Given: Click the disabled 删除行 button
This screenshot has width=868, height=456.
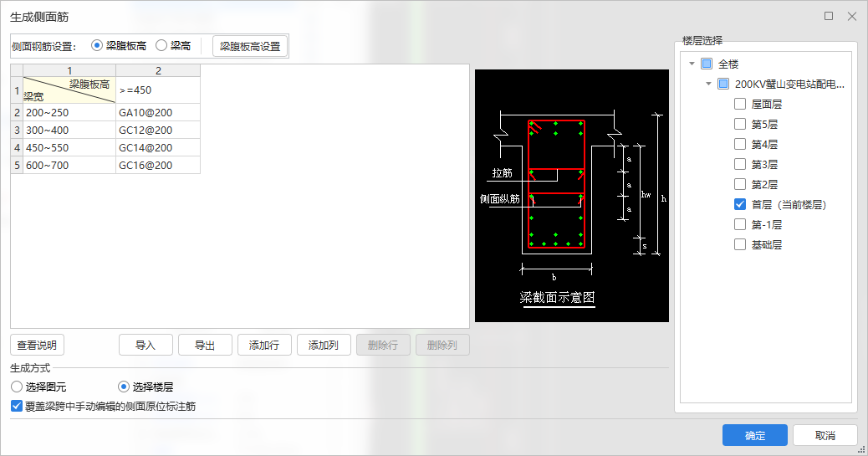Looking at the screenshot, I should (383, 346).
